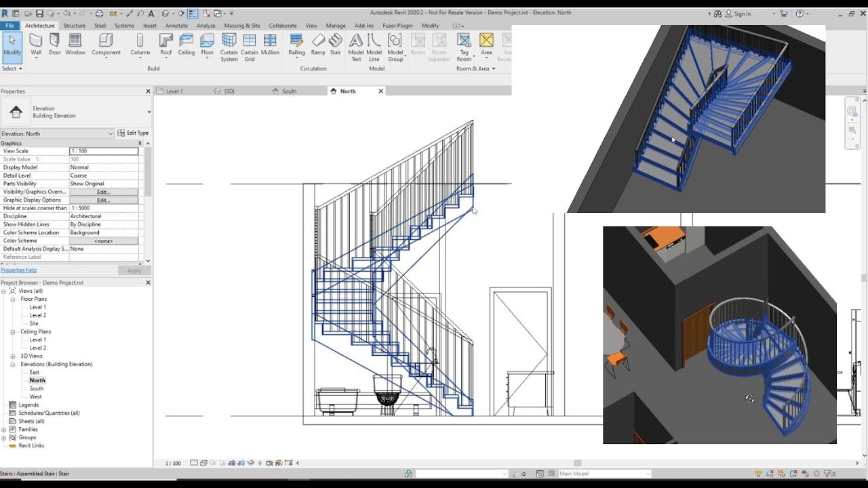Expand the Groups tree node

[x=4, y=437]
